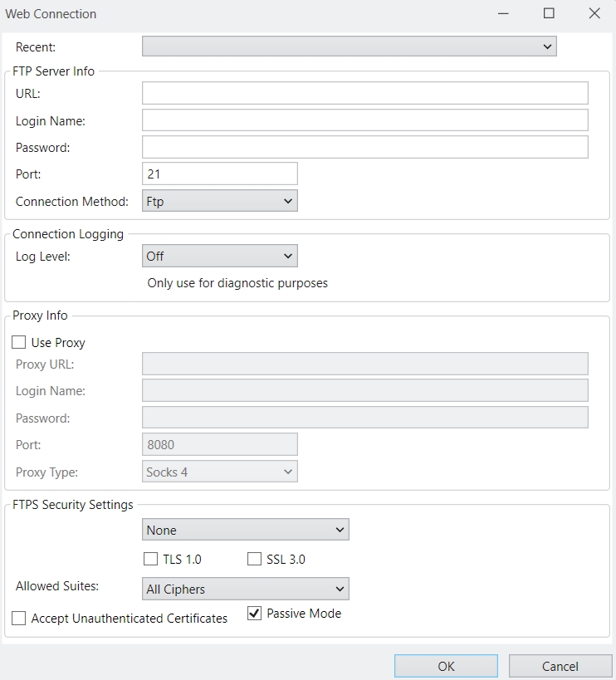Viewport: 616px width, 680px height.
Task: Expand the Allowed Suites dropdown
Action: point(246,589)
